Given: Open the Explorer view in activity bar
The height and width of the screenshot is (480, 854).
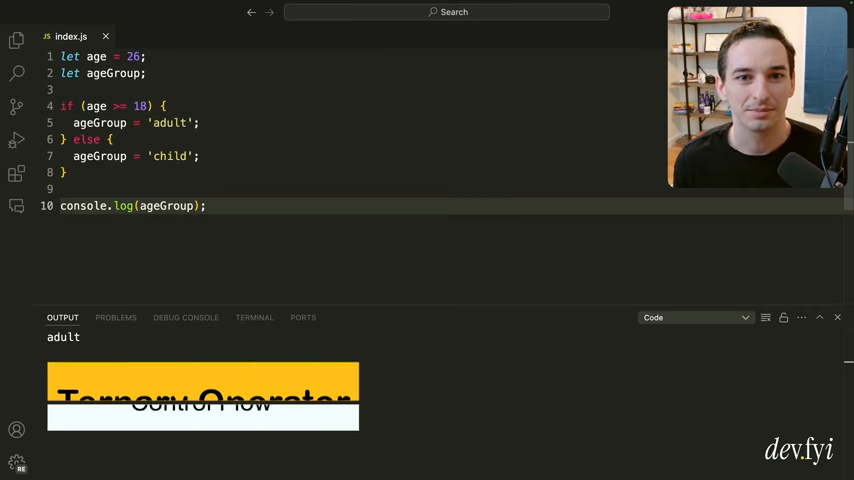Looking at the screenshot, I should coord(16,40).
